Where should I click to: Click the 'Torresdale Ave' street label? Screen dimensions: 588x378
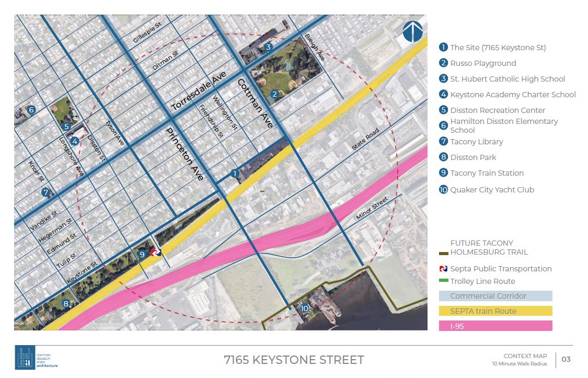(199, 91)
